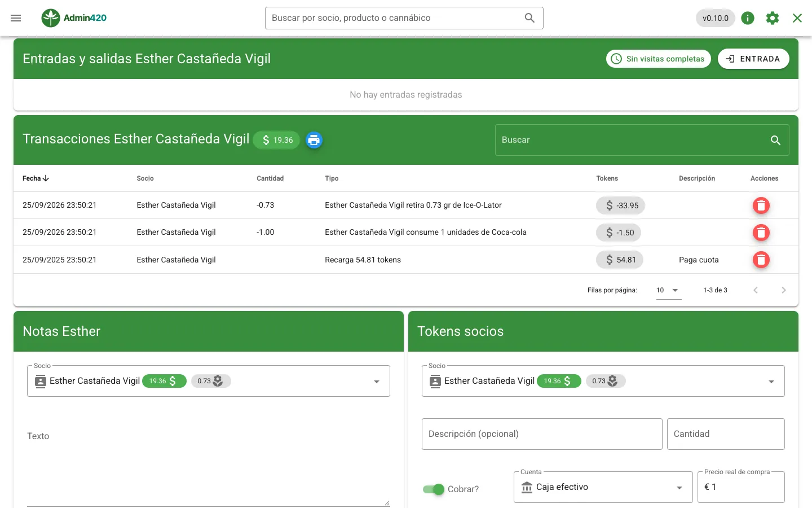Viewport: 812px width, 508px height.
Task: Click the ENTRADA button
Action: [x=753, y=59]
